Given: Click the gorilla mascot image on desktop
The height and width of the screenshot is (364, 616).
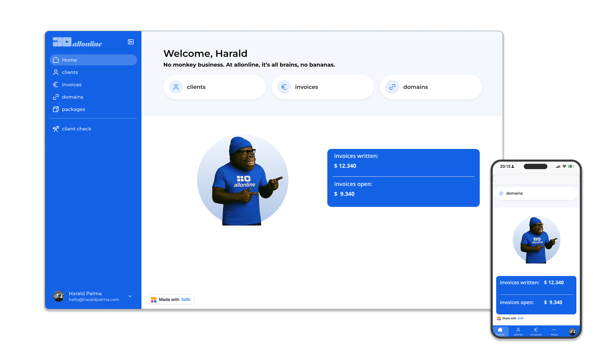Looking at the screenshot, I should click(243, 180).
